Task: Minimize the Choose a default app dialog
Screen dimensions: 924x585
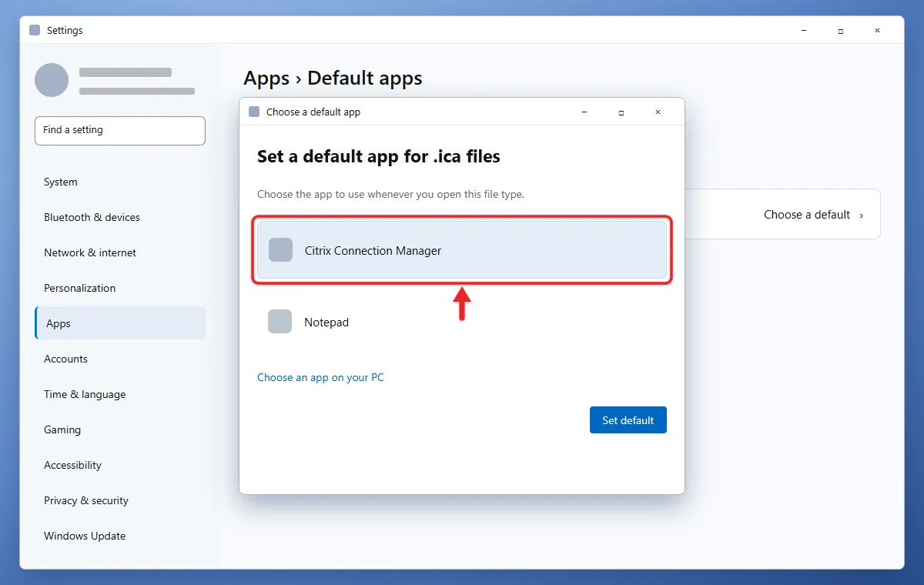Action: coord(584,112)
